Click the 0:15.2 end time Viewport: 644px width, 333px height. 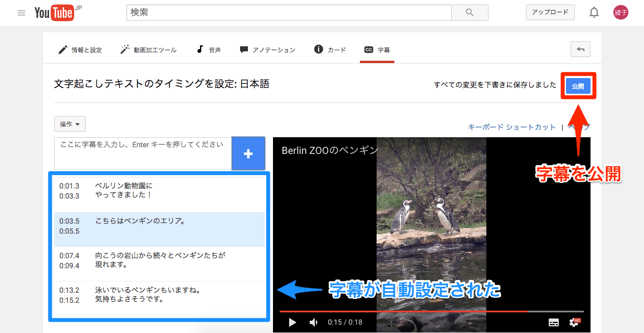(x=69, y=300)
